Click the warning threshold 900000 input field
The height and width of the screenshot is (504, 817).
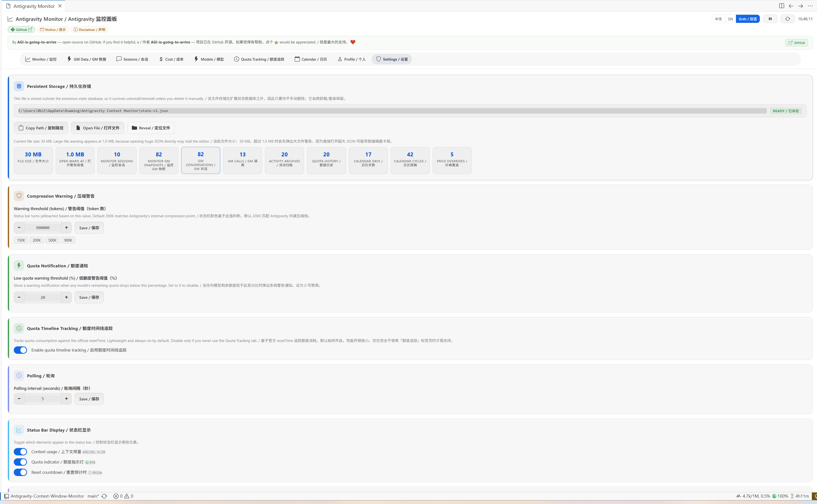point(43,228)
